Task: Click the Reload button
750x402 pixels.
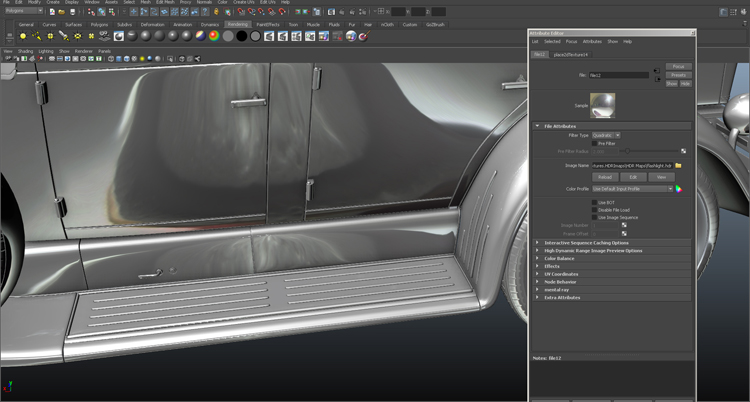Action: (x=604, y=177)
